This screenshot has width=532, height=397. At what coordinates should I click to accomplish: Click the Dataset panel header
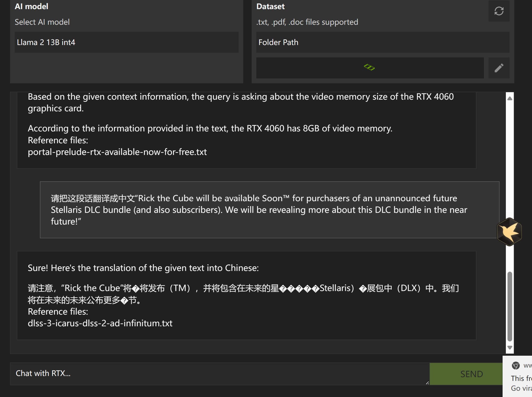click(x=270, y=6)
